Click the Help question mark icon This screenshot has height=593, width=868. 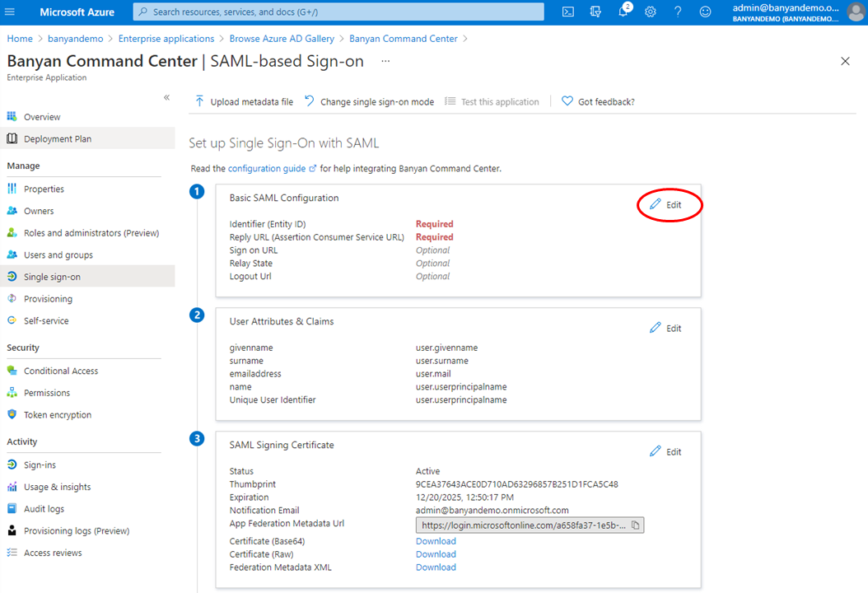tap(678, 12)
